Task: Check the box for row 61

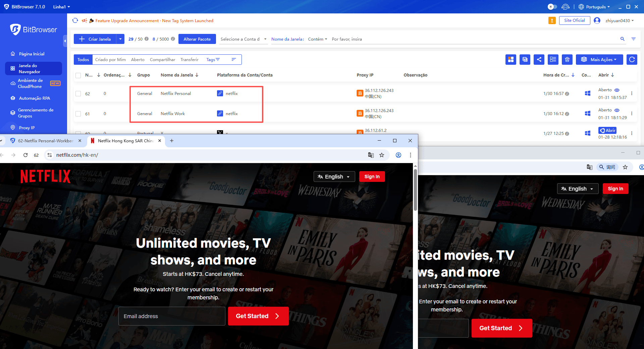Action: (x=78, y=114)
